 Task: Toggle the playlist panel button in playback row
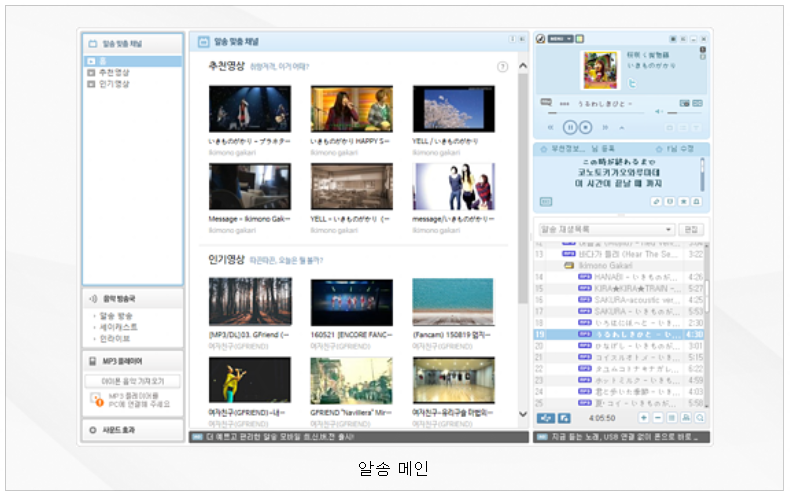(x=682, y=128)
